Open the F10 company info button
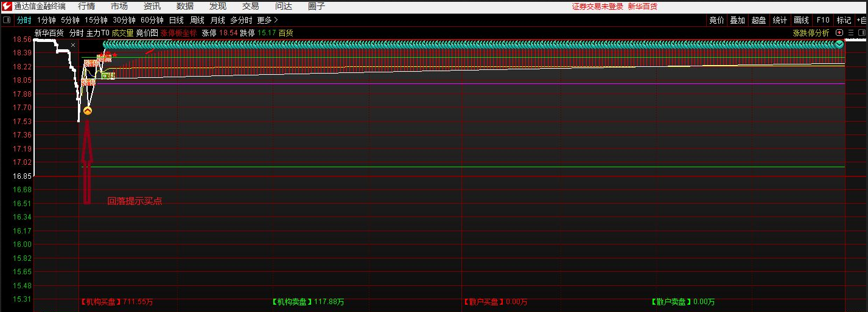The width and height of the screenshot is (868, 312). point(823,20)
